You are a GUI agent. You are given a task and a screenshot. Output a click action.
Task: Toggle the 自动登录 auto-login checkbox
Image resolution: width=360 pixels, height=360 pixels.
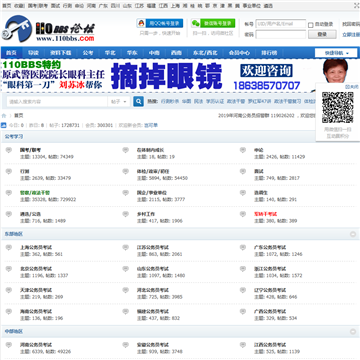pos(311,25)
